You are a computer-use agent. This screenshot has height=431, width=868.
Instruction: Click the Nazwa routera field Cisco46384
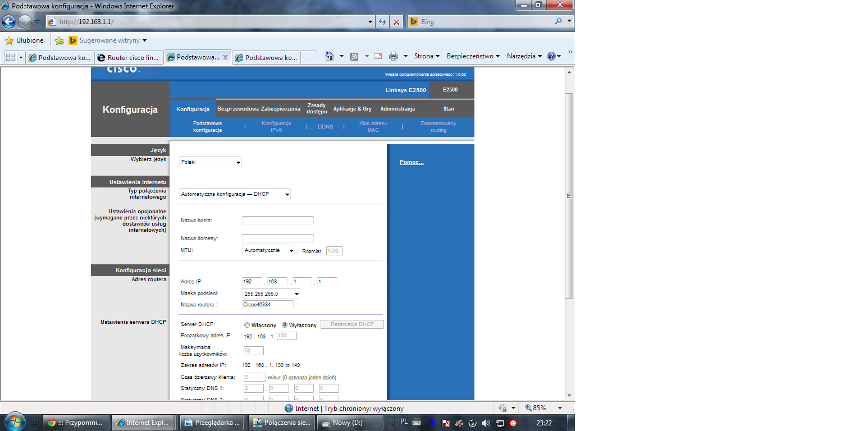point(268,305)
